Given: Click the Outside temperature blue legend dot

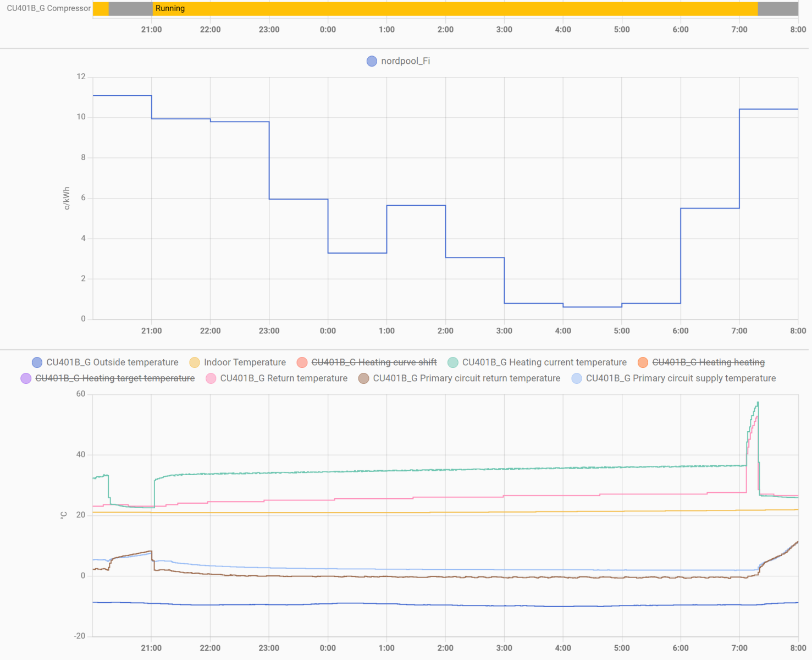Looking at the screenshot, I should click(x=37, y=362).
